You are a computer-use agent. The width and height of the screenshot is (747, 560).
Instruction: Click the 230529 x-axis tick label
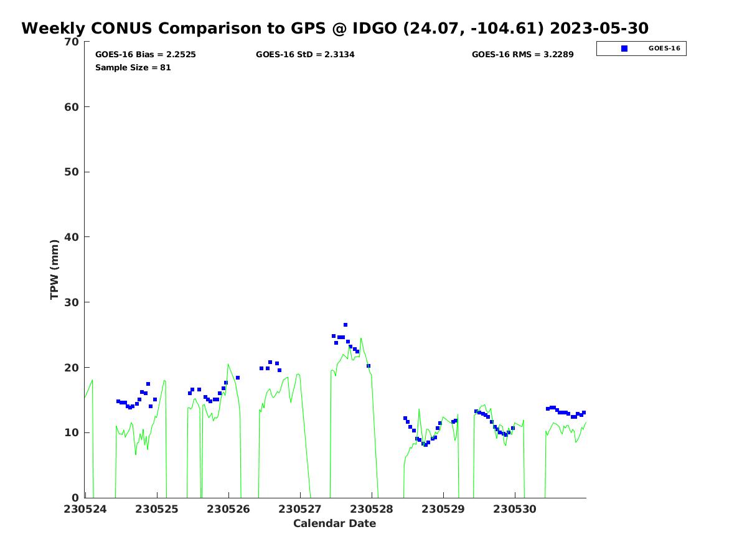[443, 509]
